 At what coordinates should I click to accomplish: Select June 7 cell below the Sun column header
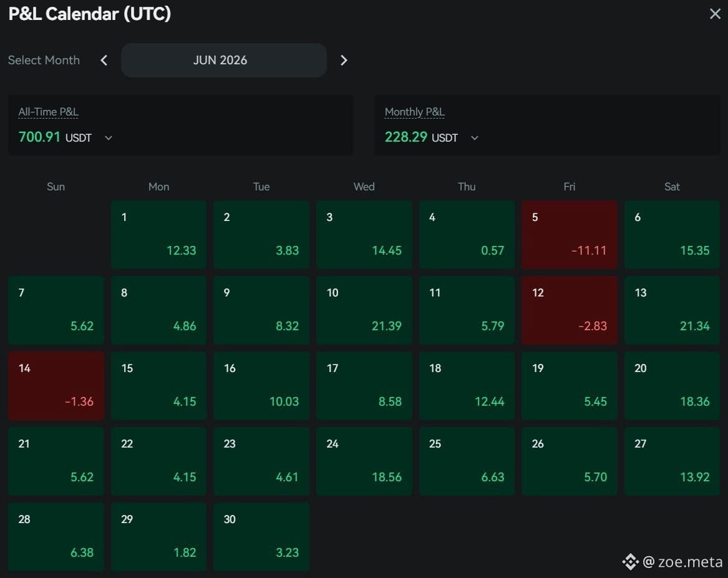[56, 310]
